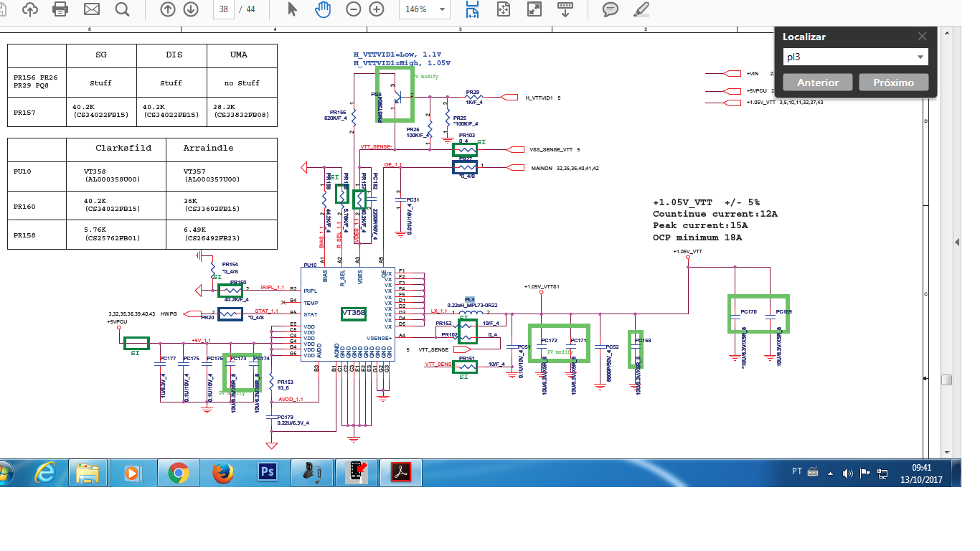This screenshot has height=551, width=980.
Task: Click the page number field showing 38
Action: [225, 9]
